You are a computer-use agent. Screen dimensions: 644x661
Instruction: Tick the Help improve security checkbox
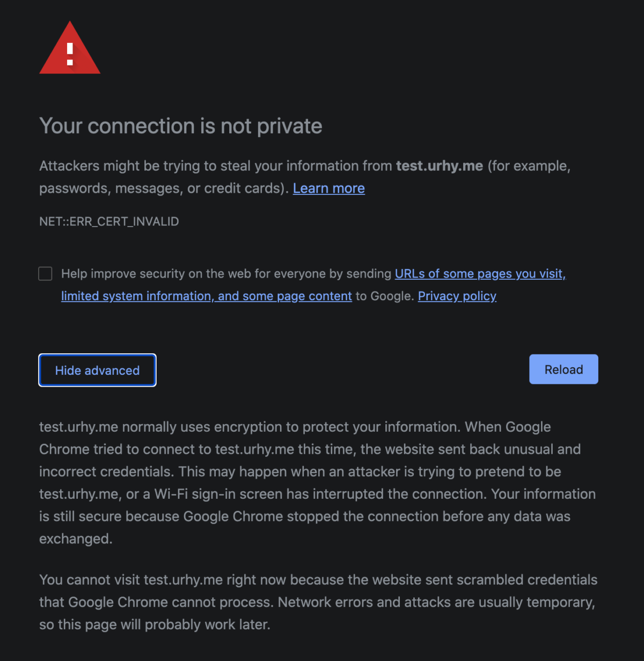click(x=46, y=274)
